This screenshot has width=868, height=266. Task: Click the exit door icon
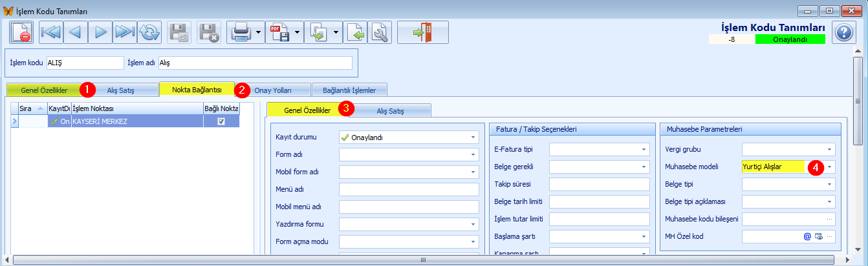423,32
